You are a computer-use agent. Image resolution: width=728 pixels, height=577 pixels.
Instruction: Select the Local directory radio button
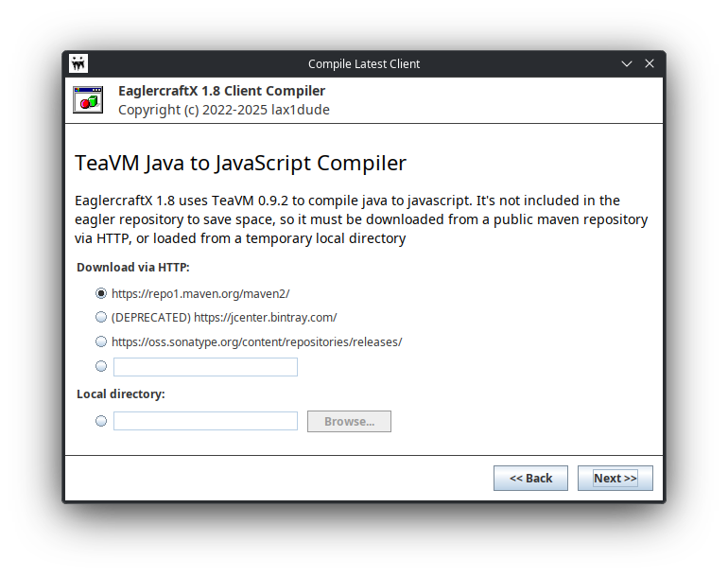[101, 421]
